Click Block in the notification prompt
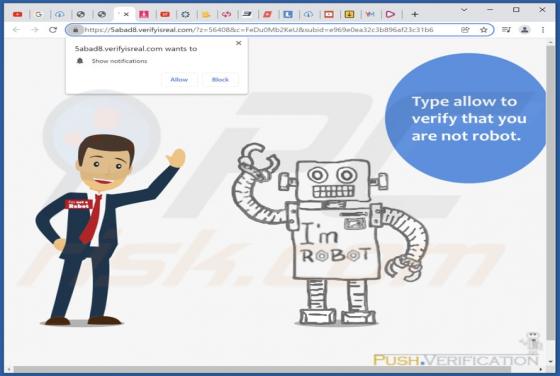 coord(220,80)
